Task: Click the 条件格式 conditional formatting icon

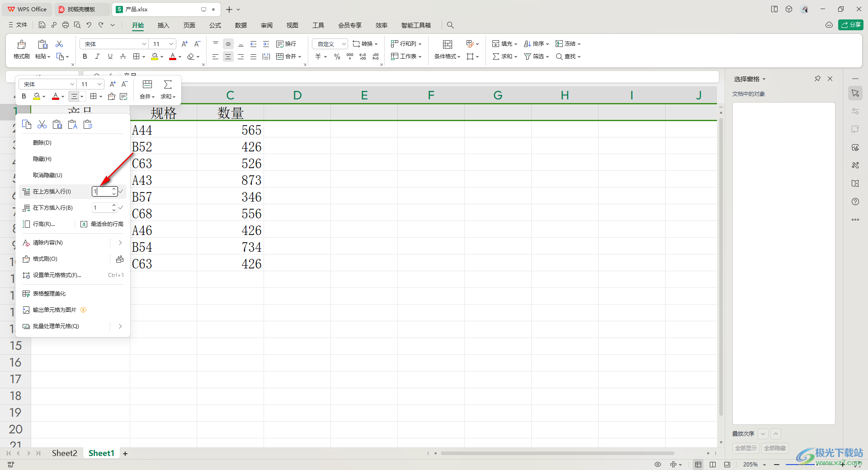Action: [448, 44]
